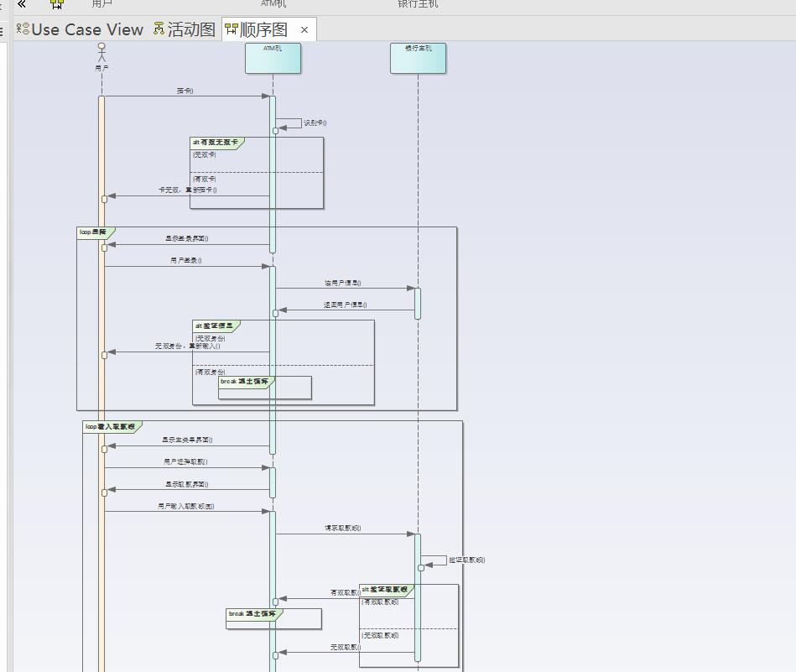The image size is (796, 672).
Task: Select the ATM机 lifeline box
Action: [273, 58]
